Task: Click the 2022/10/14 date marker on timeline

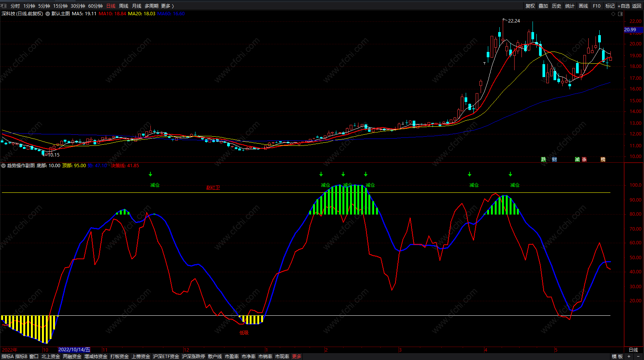Action: click(74, 350)
